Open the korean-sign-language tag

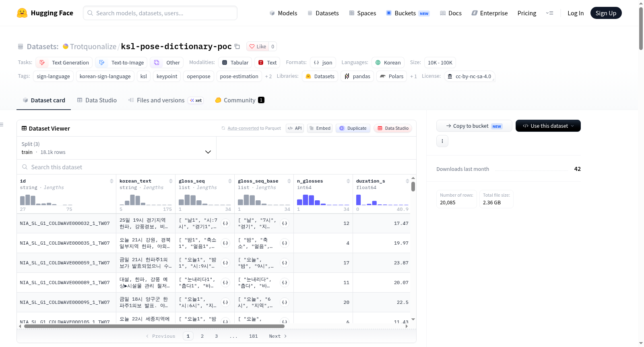(x=105, y=77)
